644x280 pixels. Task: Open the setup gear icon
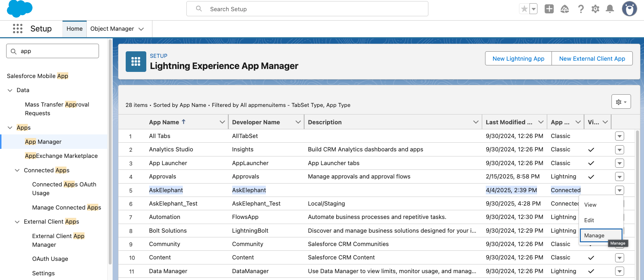point(595,9)
